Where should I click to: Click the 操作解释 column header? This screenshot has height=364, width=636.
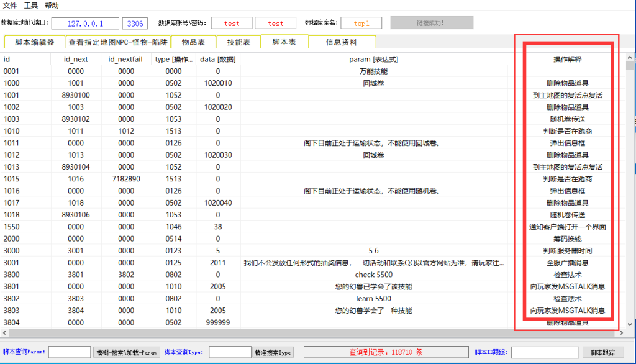(x=568, y=59)
